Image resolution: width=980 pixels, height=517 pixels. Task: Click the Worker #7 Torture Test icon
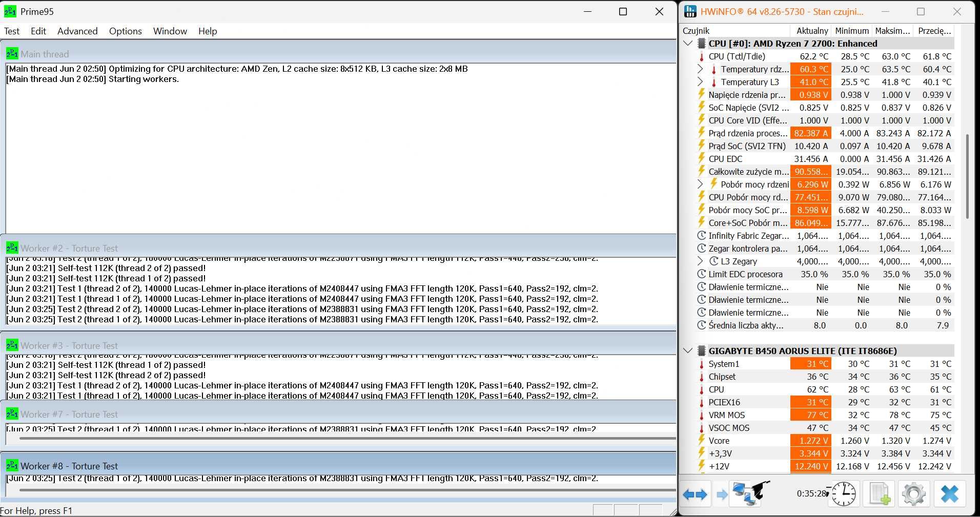click(x=12, y=414)
